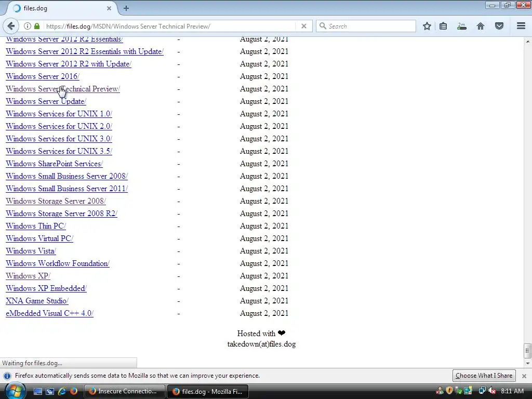Screen dimensions: 532x399
Task: Select the files.dog browser tab
Action: pyautogui.click(x=62, y=8)
